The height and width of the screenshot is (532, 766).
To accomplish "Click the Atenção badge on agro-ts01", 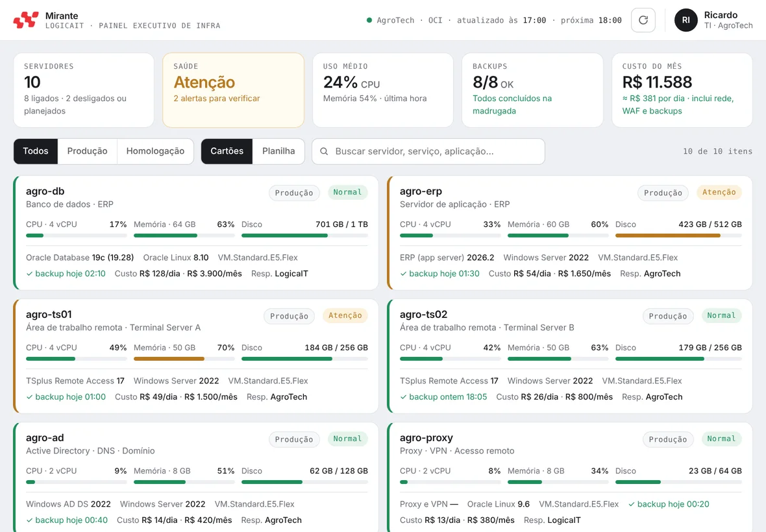I will 345,316.
